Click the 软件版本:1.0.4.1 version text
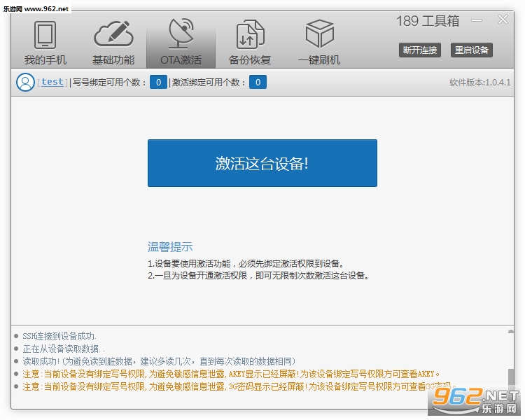This screenshot has width=525, height=420. pyautogui.click(x=479, y=83)
